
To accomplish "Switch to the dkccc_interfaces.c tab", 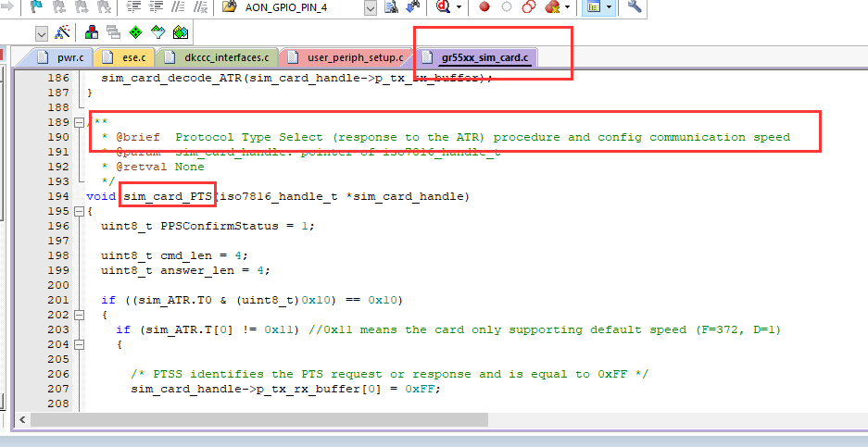I will 217,57.
